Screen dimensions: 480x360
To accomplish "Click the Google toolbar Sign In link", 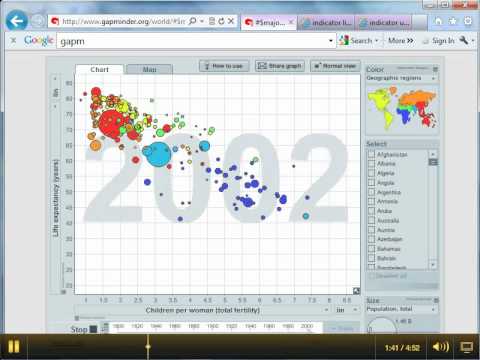I will pos(443,41).
